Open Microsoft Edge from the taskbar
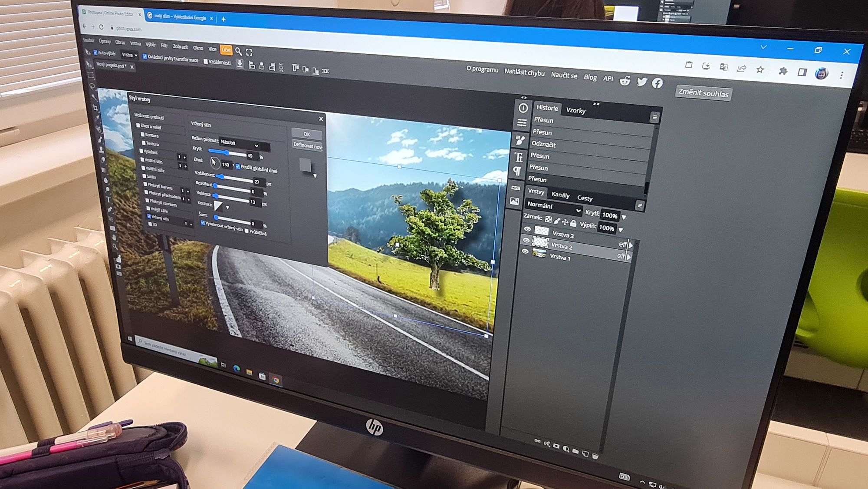 (237, 369)
